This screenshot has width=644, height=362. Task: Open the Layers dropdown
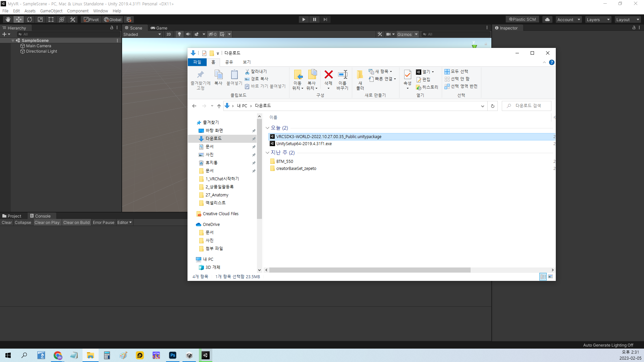tap(598, 19)
